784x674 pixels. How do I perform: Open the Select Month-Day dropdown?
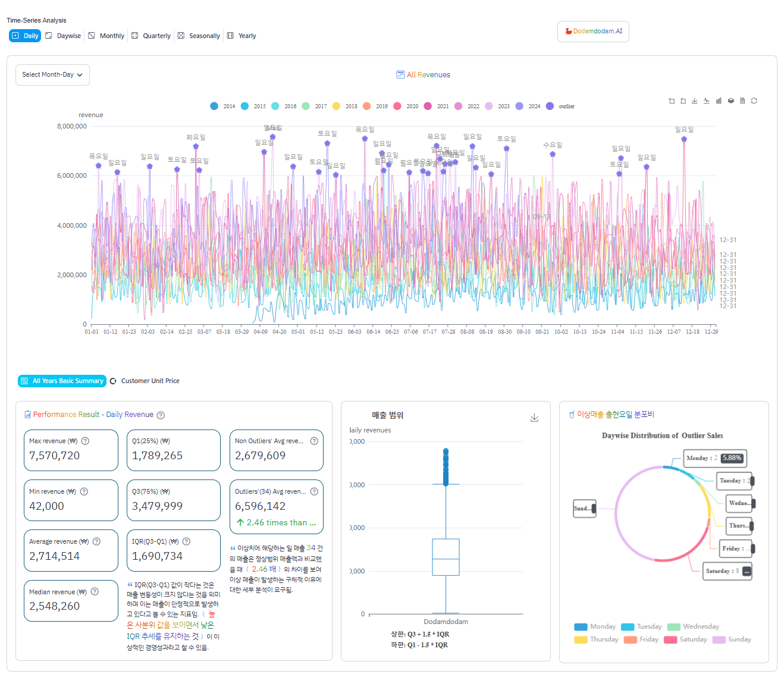[52, 75]
